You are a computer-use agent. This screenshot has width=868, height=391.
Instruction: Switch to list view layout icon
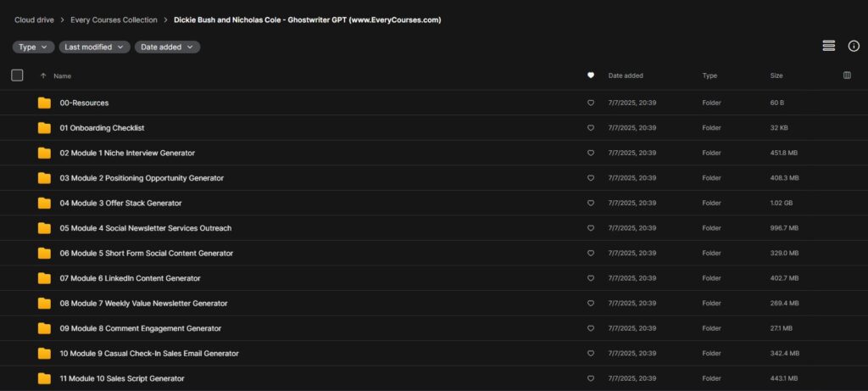[829, 46]
